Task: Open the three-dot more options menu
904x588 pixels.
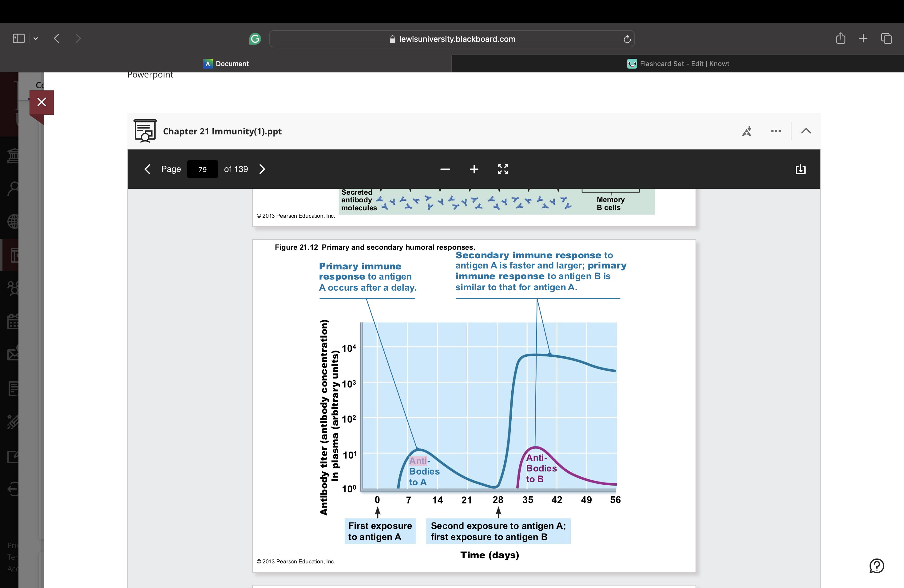Action: pyautogui.click(x=775, y=131)
